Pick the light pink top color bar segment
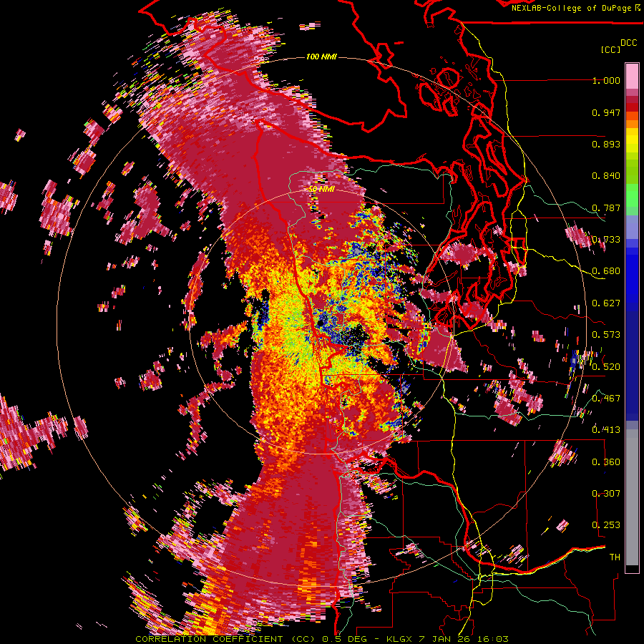This screenshot has width=644, height=644. tap(632, 76)
